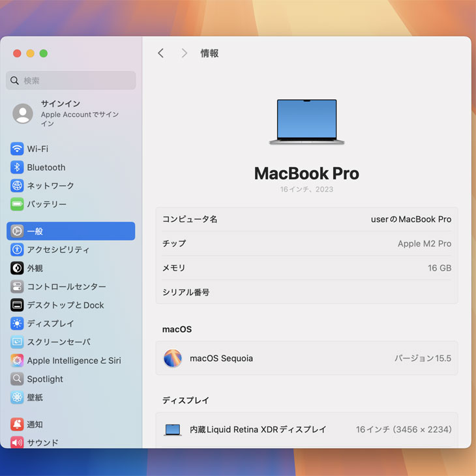The width and height of the screenshot is (476, 476).
Task: Select 外観 label
Action: (35, 268)
